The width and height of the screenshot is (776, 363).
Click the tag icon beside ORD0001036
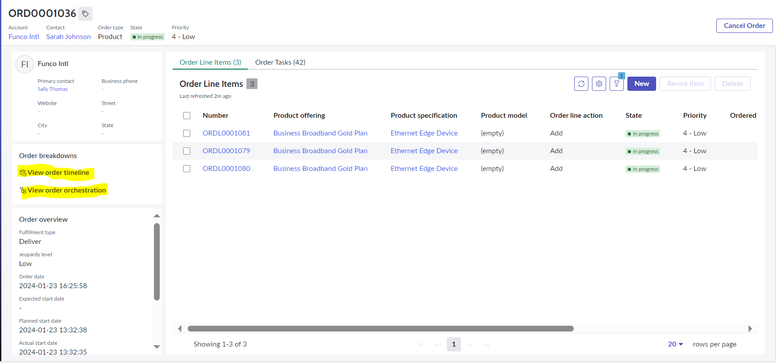coord(85,14)
